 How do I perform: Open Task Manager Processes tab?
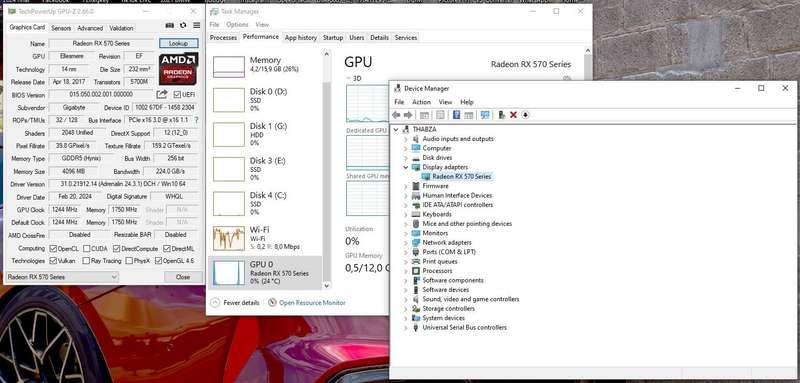223,38
